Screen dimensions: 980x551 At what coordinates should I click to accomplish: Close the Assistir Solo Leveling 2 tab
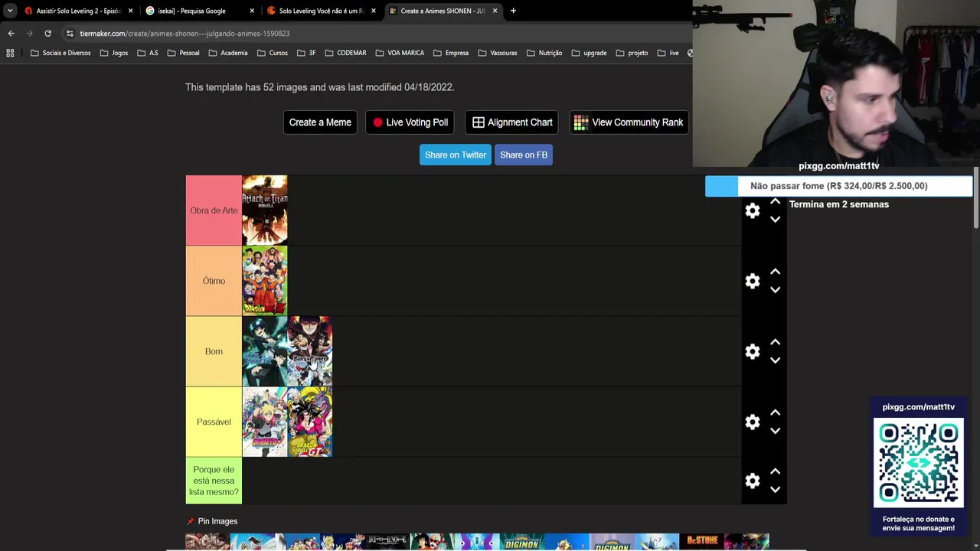click(x=130, y=11)
